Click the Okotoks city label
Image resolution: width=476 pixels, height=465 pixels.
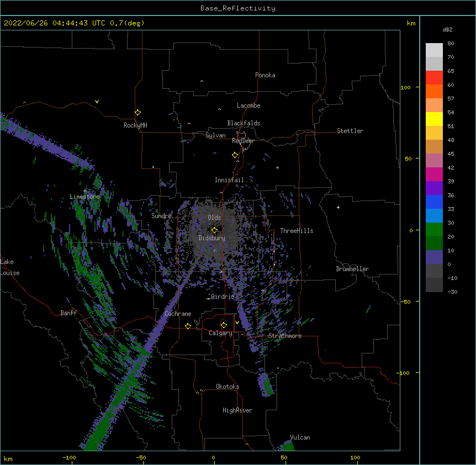(228, 387)
